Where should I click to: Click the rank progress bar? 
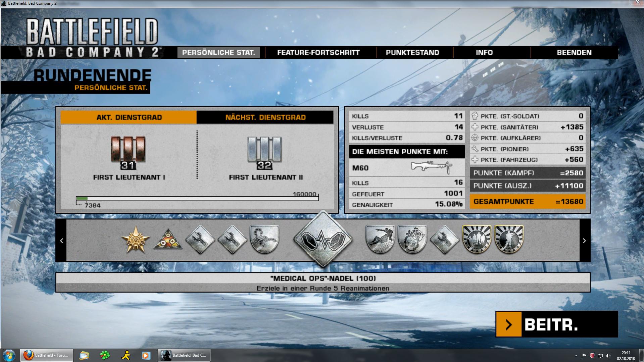click(197, 198)
